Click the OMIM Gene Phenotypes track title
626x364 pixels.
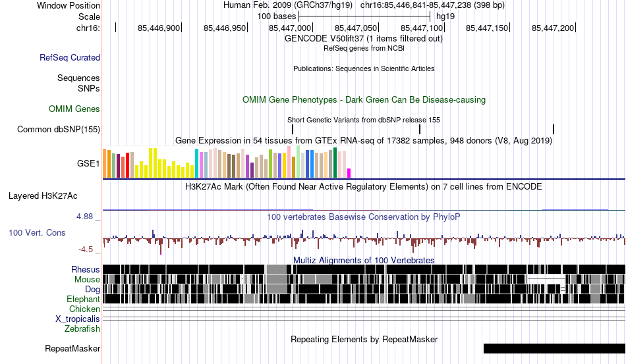(x=364, y=99)
